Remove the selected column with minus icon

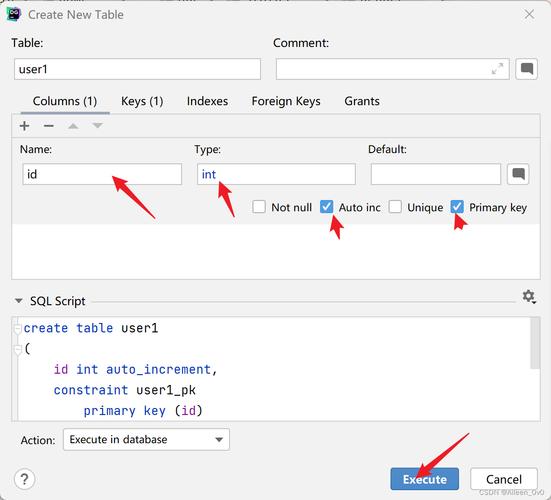coord(48,126)
